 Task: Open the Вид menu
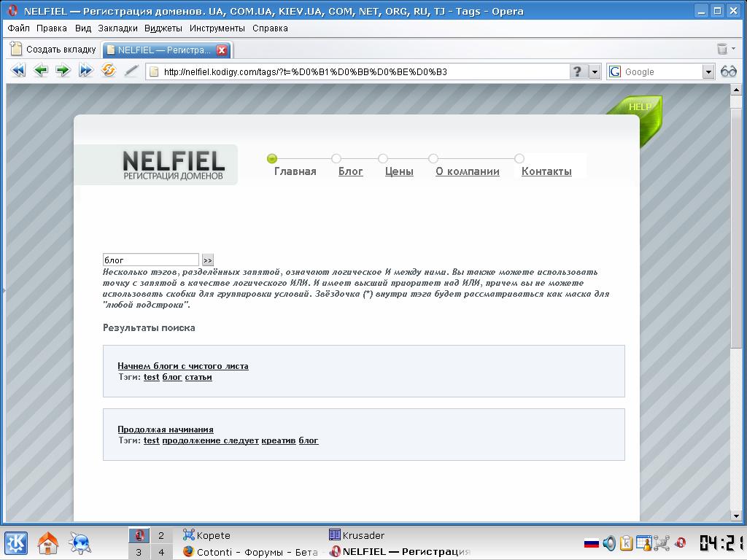click(83, 28)
